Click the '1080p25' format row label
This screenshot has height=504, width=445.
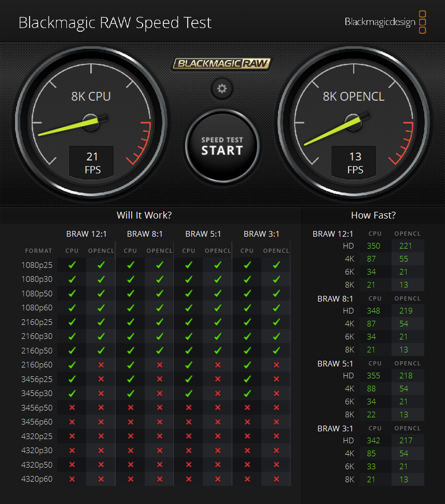click(37, 265)
